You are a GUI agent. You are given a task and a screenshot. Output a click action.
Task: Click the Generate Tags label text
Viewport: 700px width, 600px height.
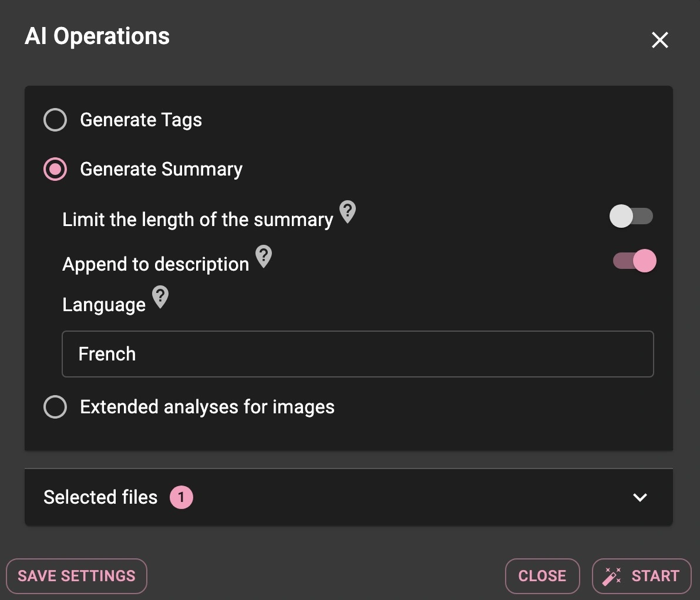pyautogui.click(x=141, y=120)
